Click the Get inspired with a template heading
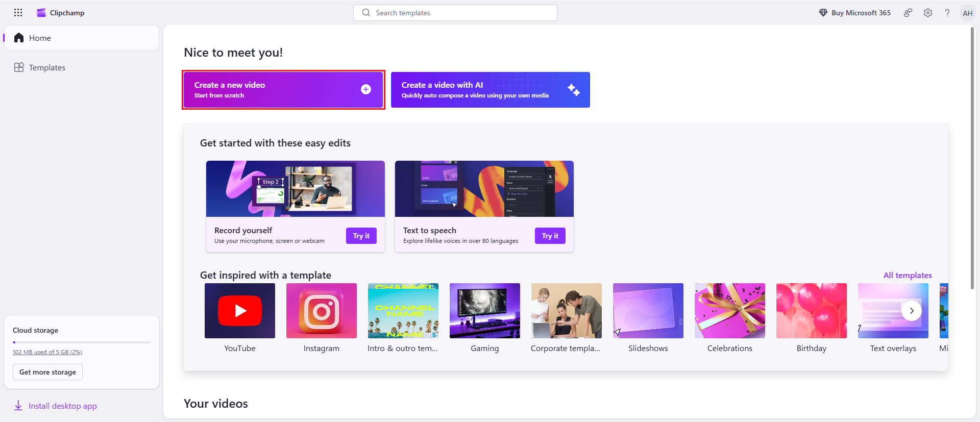Screen dimensions: 980x422 (265, 276)
